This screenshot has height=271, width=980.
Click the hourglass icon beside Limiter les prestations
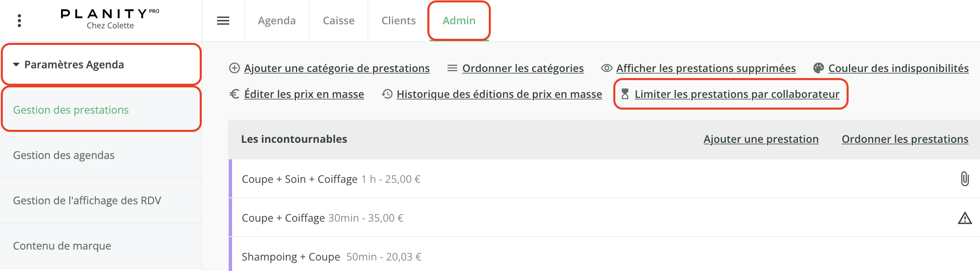coord(625,94)
